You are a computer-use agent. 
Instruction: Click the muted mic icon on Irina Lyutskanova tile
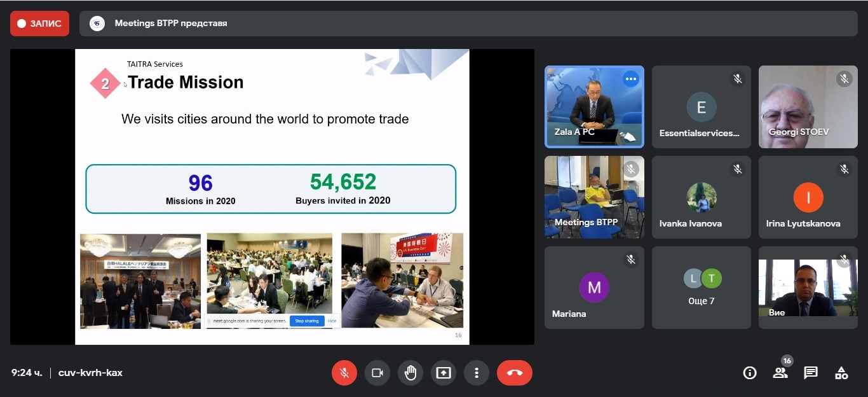click(x=844, y=169)
